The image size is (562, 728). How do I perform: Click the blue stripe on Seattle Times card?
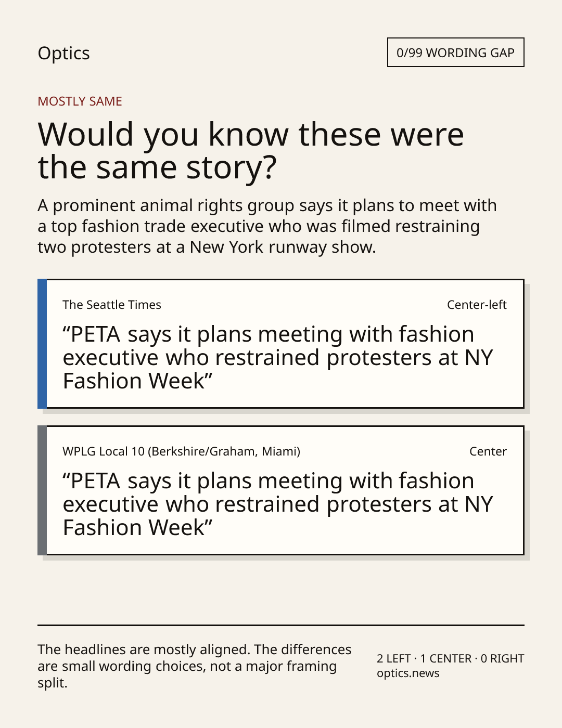point(42,344)
